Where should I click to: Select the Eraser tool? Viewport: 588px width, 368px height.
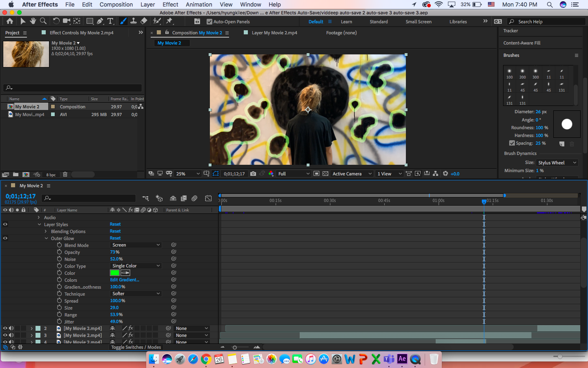[x=144, y=21]
